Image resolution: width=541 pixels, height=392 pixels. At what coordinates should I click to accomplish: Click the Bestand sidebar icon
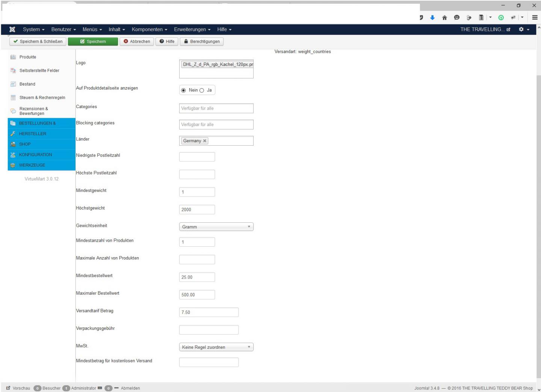(x=13, y=84)
